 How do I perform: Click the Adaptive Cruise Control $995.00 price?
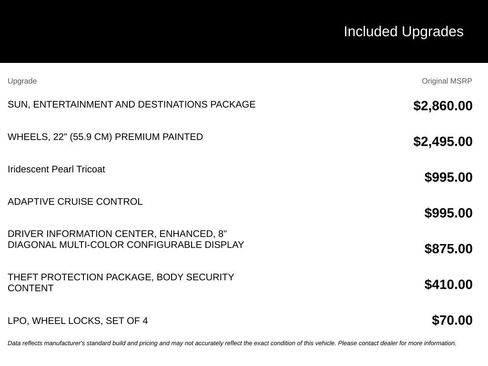pos(448,213)
